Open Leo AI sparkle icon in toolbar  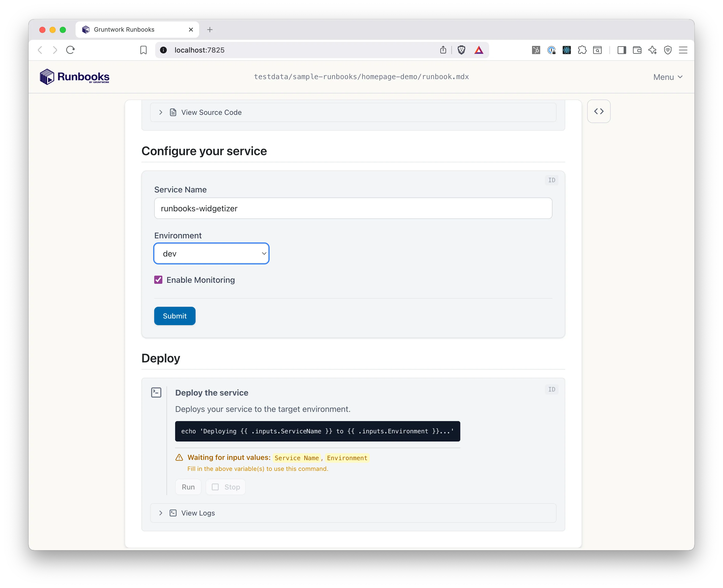(652, 50)
